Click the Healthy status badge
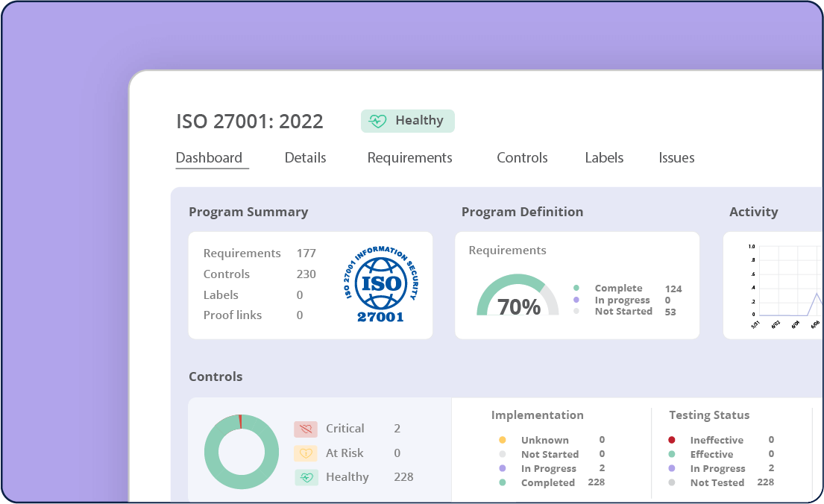Screen dimensions: 824x504 click(408, 121)
